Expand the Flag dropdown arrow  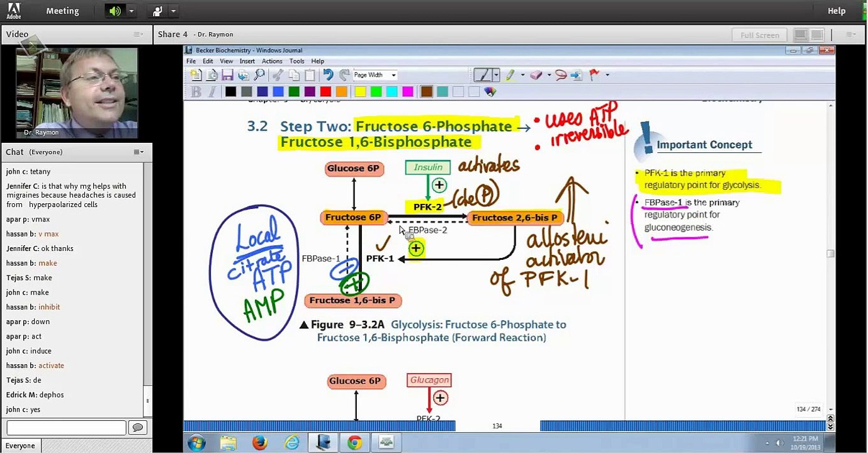(x=607, y=75)
